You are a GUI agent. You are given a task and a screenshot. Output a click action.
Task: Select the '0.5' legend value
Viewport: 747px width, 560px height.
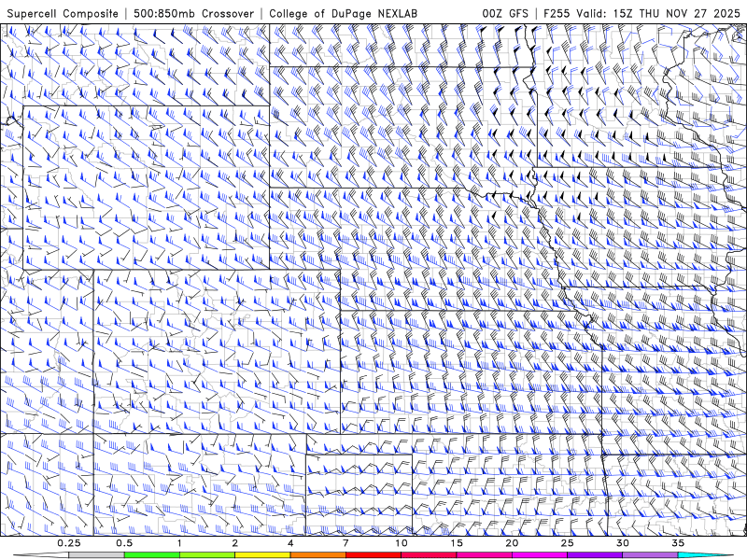[124, 543]
